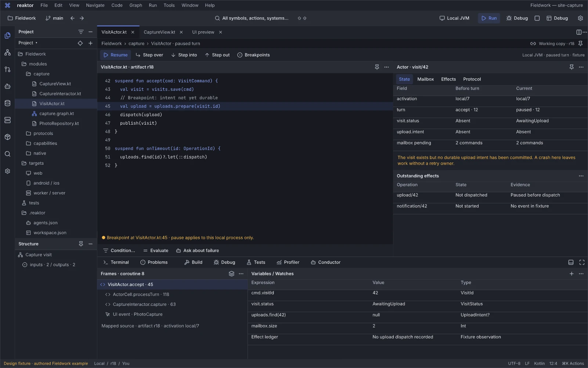This screenshot has width=588, height=368.
Task: Toggle fullscreen for the bottom panel
Action: (582, 262)
